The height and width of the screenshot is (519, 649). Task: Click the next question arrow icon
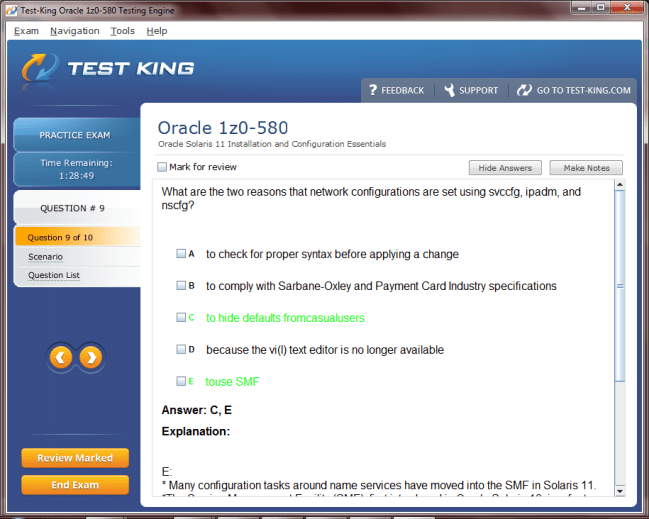90,357
